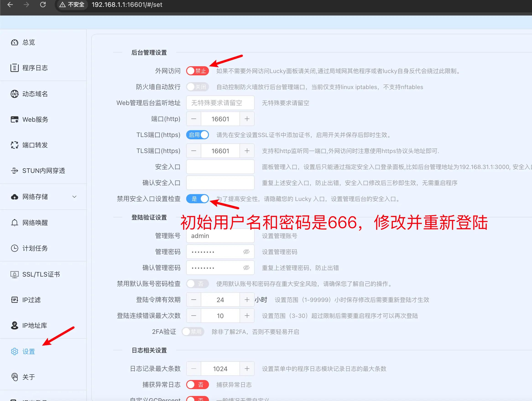Open 网络唤醒 menu item
Image resolution: width=532 pixels, height=401 pixels.
pos(43,223)
